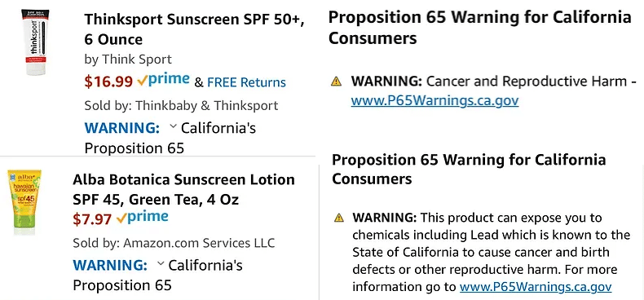The image size is (644, 300).
Task: Click the prime badge next to $7.97
Action: (142, 217)
